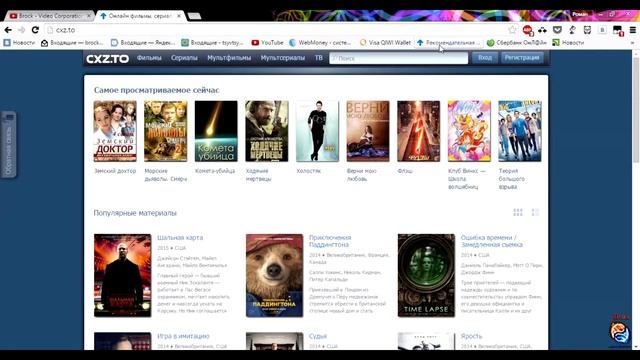640x360 pixels.
Task: Open the Рекомендательная bookmark
Action: (448, 42)
